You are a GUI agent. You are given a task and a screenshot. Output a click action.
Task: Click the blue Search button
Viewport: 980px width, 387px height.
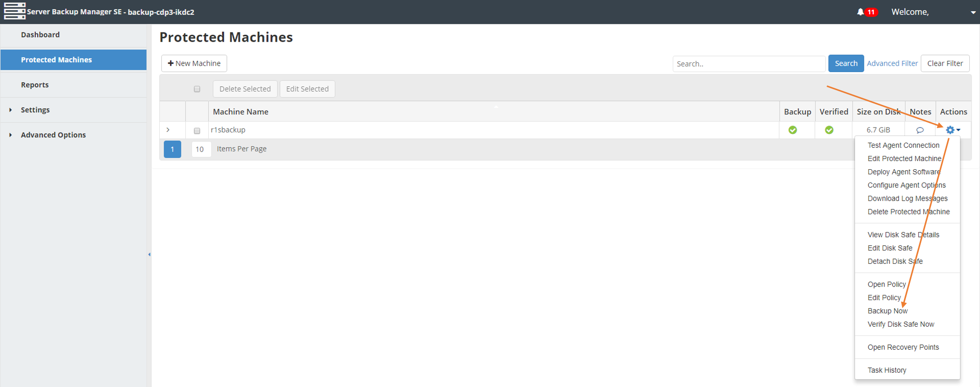(x=846, y=63)
